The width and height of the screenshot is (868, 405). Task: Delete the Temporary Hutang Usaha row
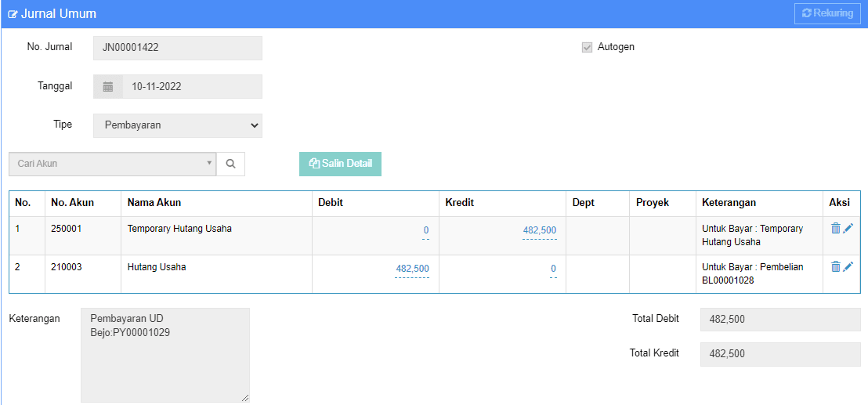click(x=836, y=228)
